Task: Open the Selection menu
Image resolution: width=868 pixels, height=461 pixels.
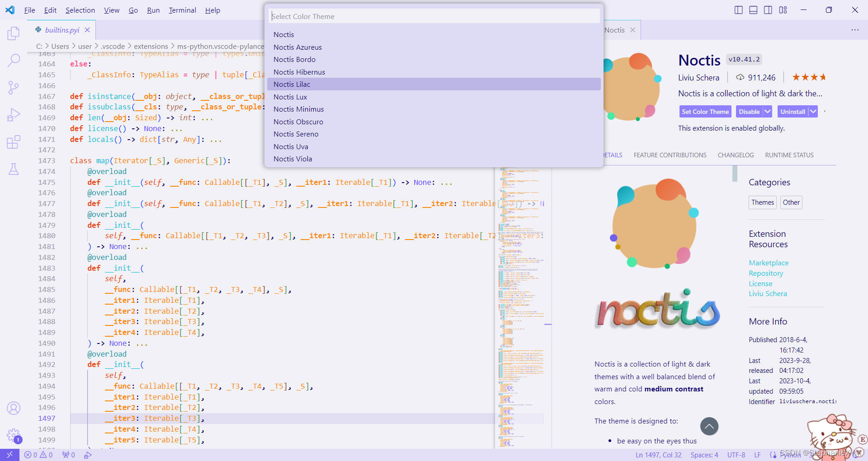Action: pos(80,10)
